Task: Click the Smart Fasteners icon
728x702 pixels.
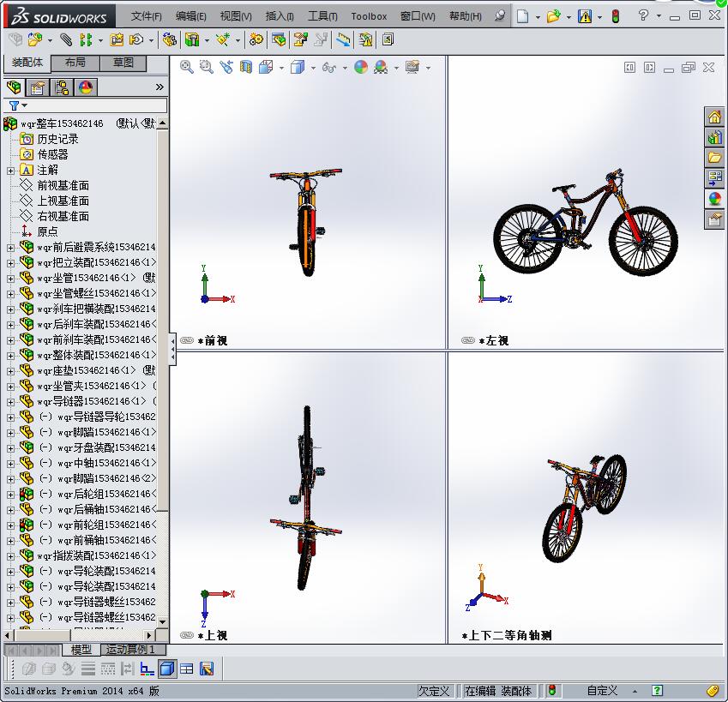Action: [116, 40]
